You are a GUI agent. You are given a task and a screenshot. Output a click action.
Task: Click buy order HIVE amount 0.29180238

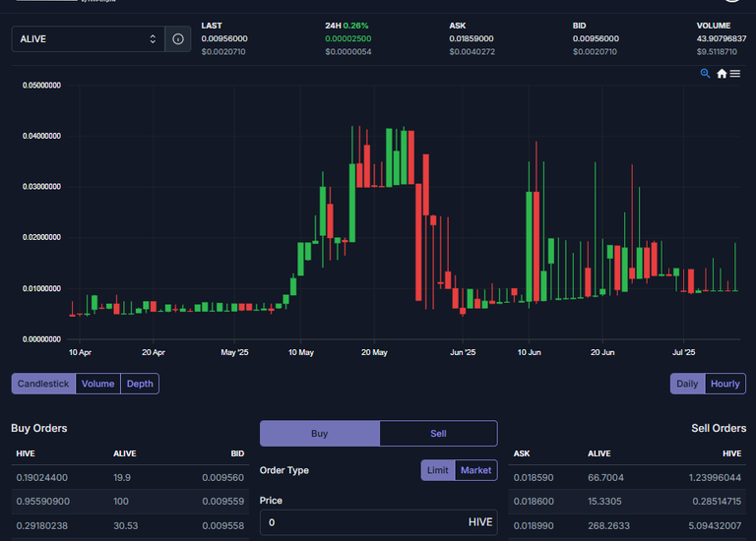coord(42,525)
